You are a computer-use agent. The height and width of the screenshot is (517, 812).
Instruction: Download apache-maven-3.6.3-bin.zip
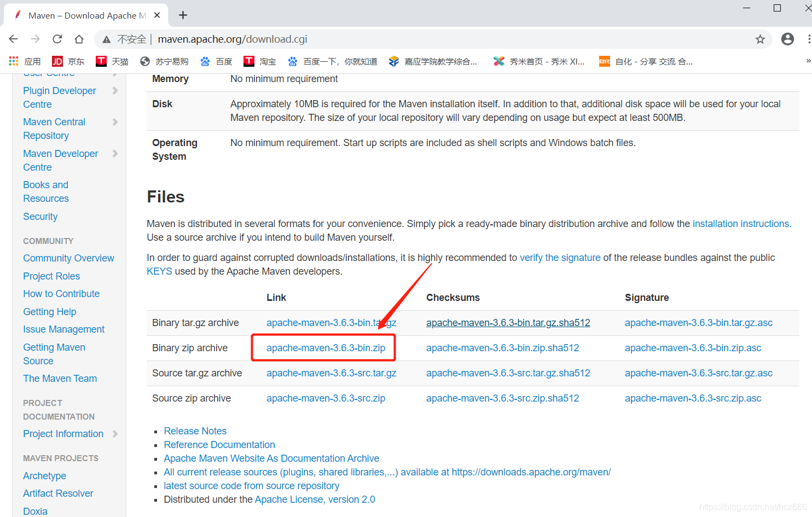[x=326, y=348]
